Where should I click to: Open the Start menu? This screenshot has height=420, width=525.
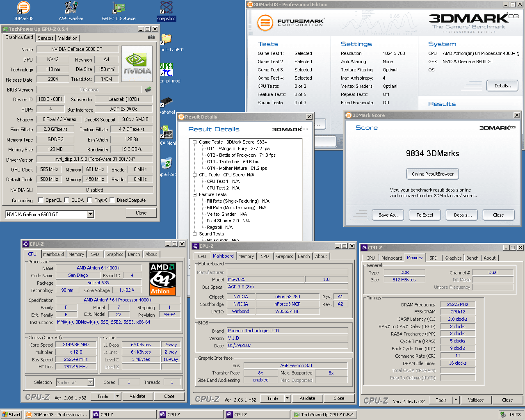[11, 415]
